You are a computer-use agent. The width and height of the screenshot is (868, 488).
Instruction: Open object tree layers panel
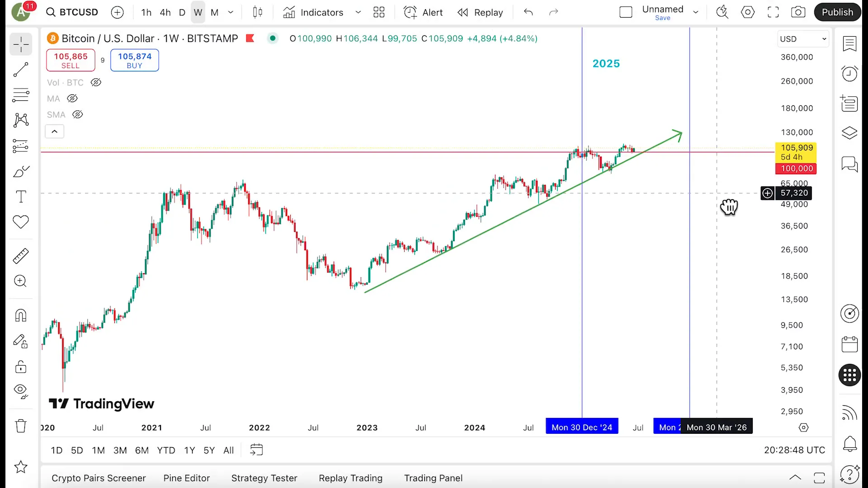coord(849,133)
